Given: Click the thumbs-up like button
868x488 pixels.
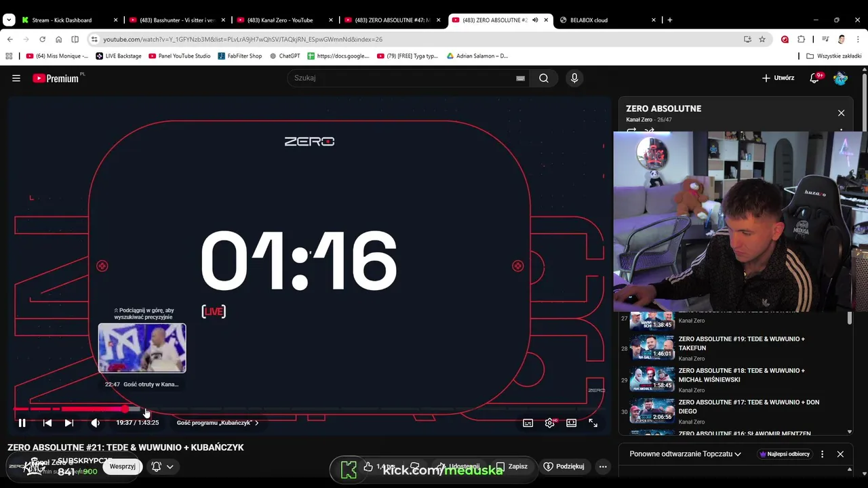Looking at the screenshot, I should pyautogui.click(x=368, y=466).
